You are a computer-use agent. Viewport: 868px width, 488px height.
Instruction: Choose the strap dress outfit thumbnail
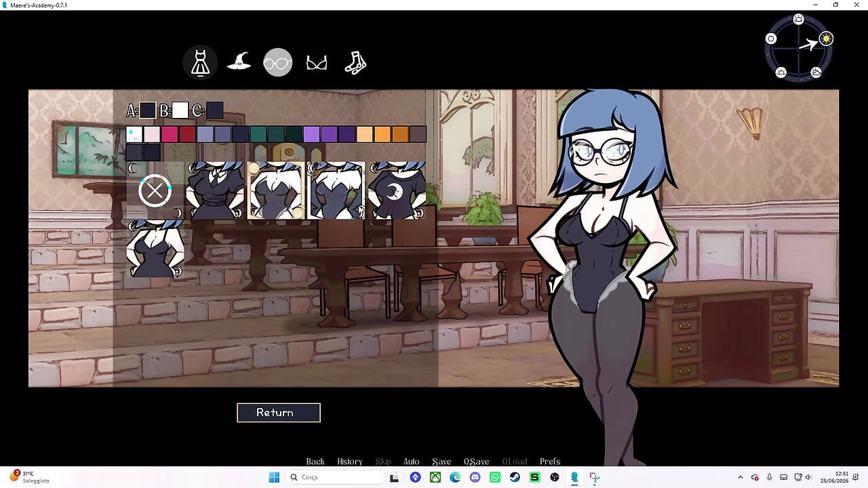tap(155, 249)
